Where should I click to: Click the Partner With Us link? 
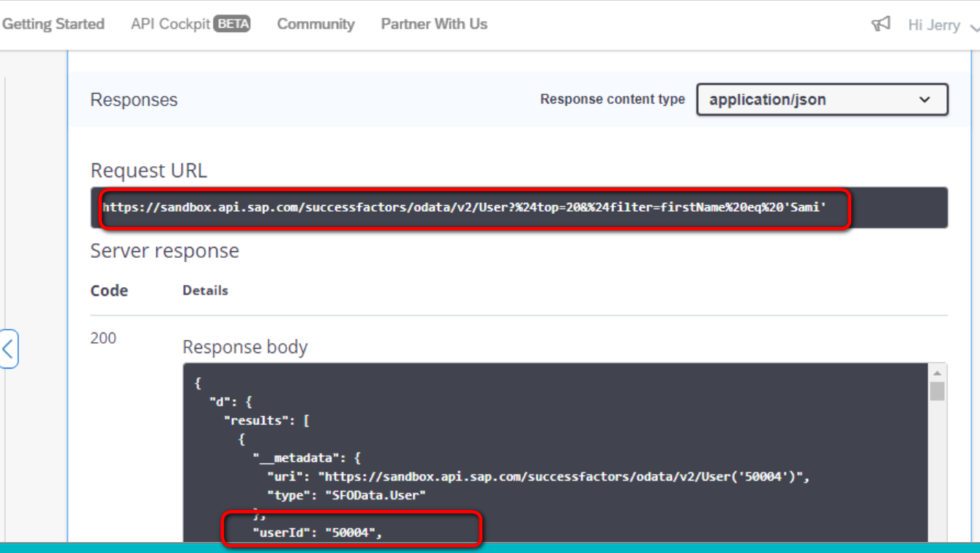coord(433,23)
